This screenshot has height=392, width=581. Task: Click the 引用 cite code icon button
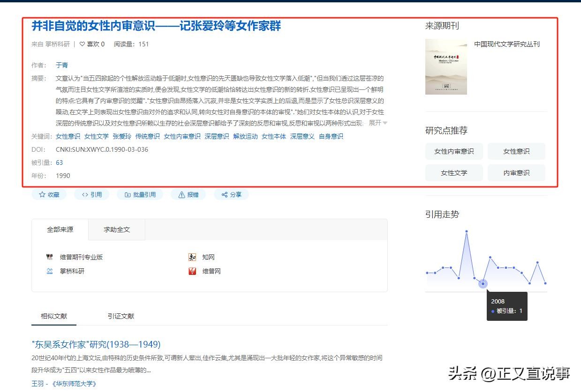pyautogui.click(x=91, y=194)
